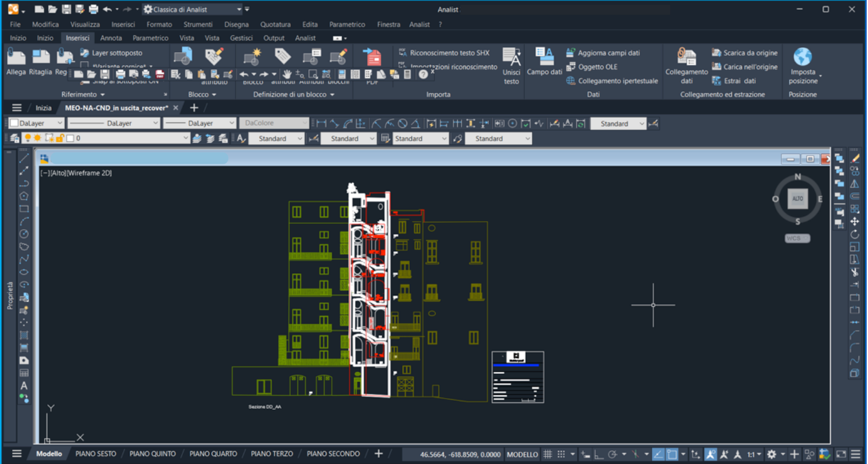Image resolution: width=868 pixels, height=464 pixels.
Task: Switch to PIANO SESTO layout tab
Action: [96, 454]
